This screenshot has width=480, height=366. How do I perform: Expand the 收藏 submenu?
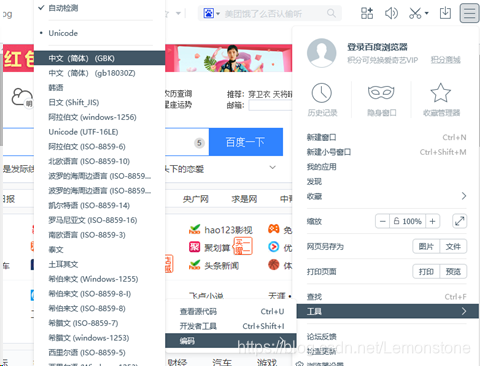pos(387,196)
